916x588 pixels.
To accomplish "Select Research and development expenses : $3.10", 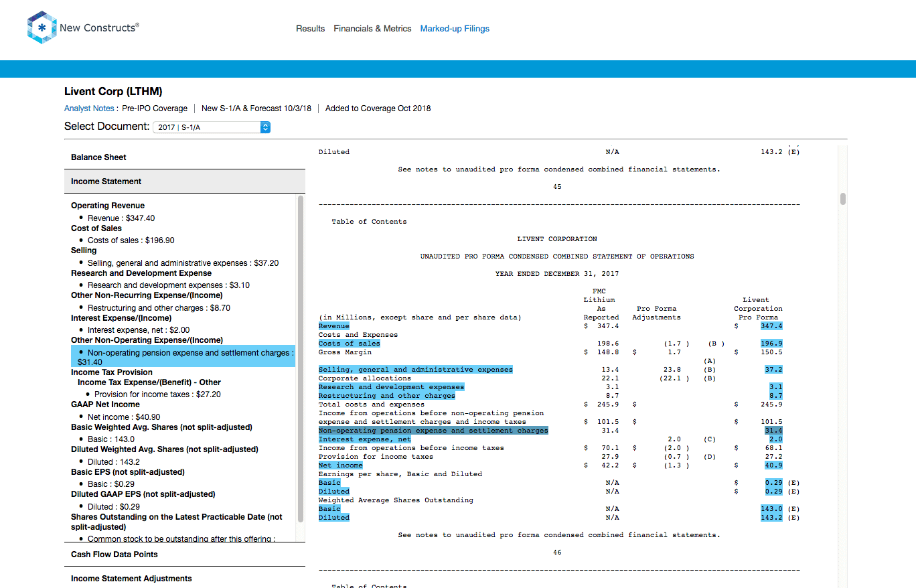I will (169, 285).
